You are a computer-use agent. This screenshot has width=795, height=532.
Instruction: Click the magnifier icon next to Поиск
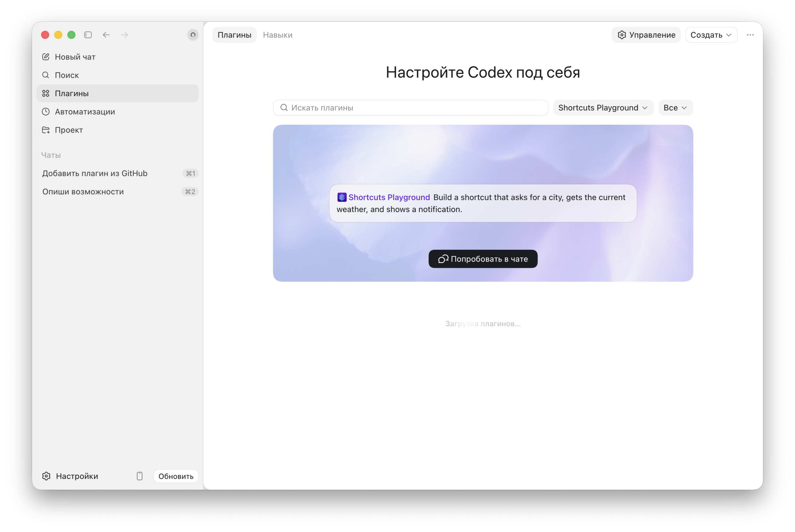click(x=45, y=75)
